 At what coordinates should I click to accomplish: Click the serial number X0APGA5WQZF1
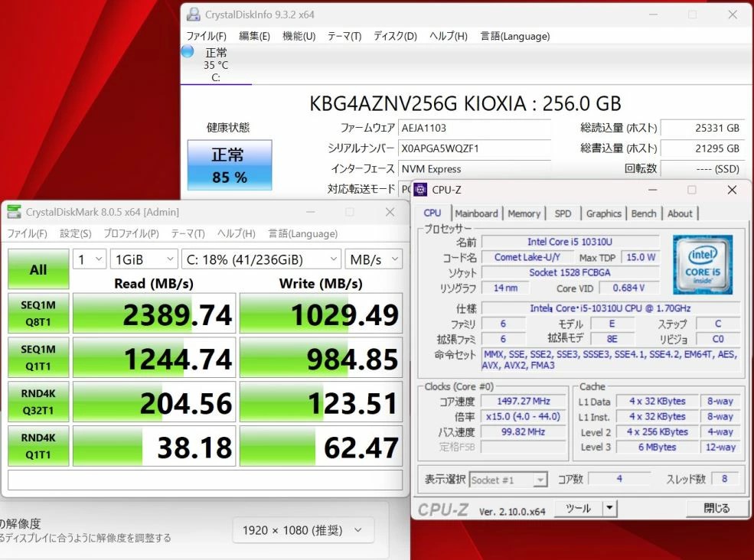point(475,148)
